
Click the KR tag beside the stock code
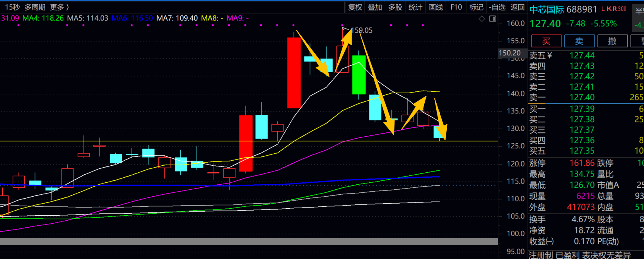612,9
